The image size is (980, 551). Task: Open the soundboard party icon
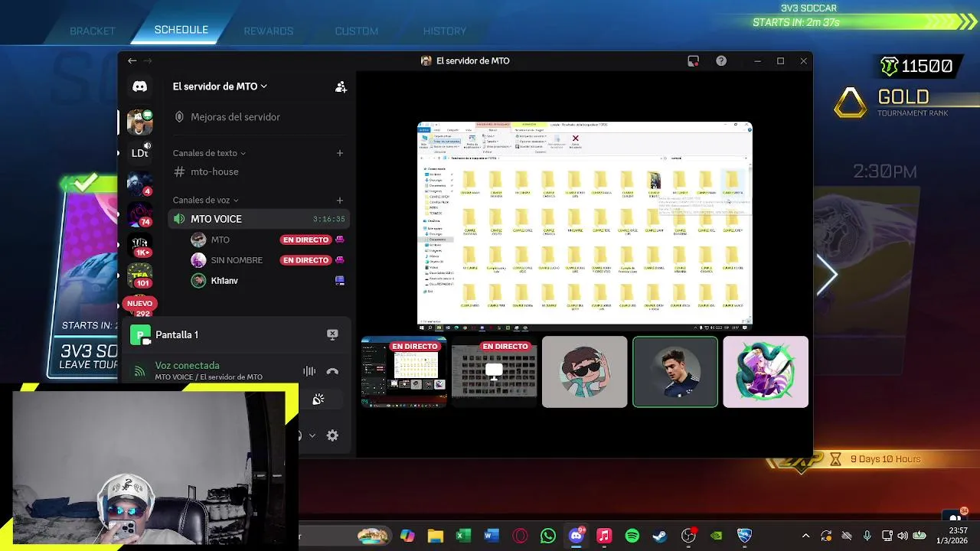(318, 399)
